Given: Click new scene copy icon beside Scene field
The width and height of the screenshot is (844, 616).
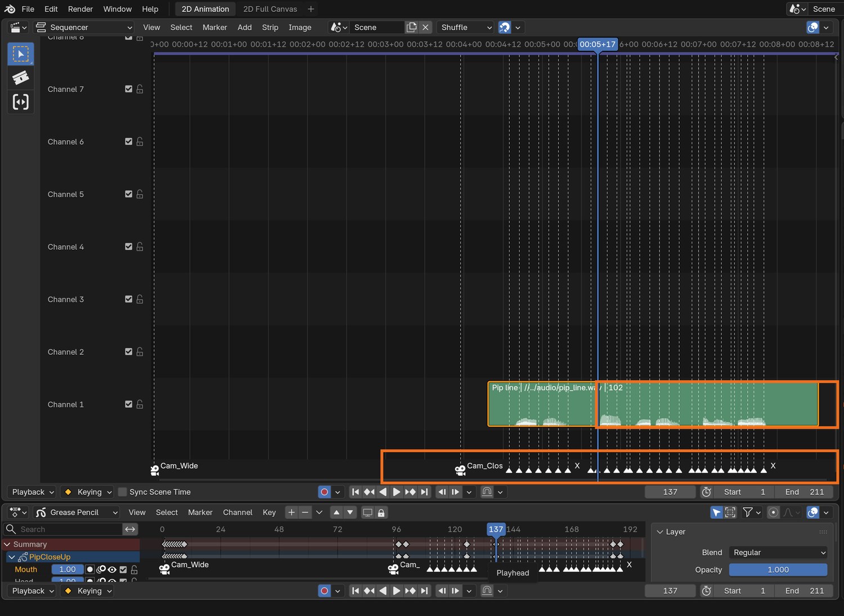Looking at the screenshot, I should click(412, 27).
